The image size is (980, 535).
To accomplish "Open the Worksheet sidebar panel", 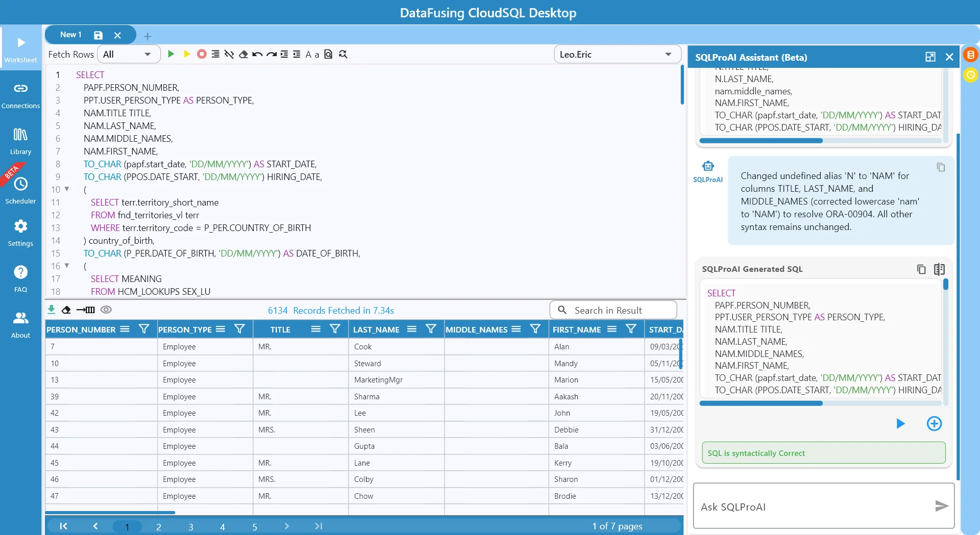I will [x=20, y=49].
